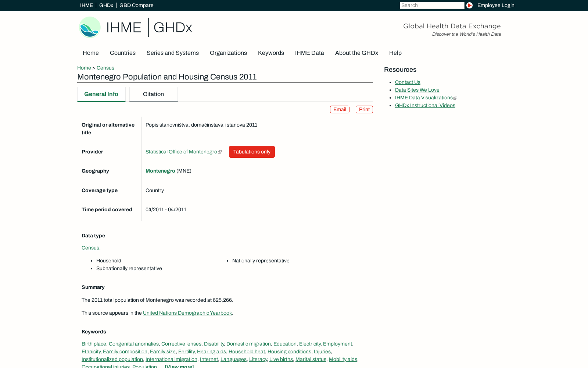Click the Census breadcrumb link
This screenshot has height=368, width=588.
[105, 68]
